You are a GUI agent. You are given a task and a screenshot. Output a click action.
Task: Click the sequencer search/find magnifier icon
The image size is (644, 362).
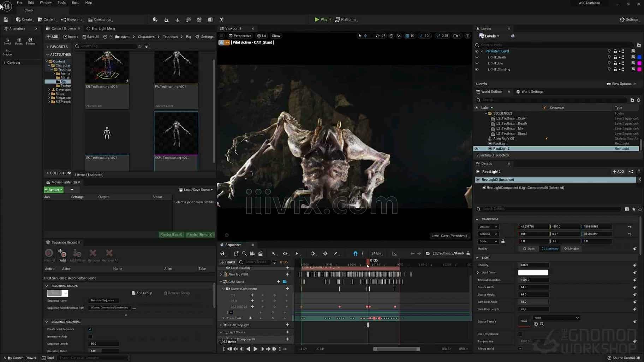tap(244, 254)
